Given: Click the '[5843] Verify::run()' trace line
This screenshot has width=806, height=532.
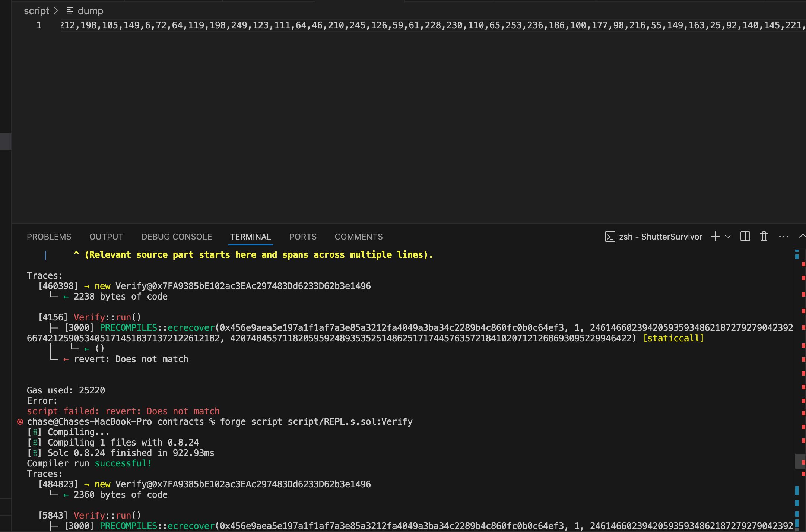Looking at the screenshot, I should coord(90,516).
